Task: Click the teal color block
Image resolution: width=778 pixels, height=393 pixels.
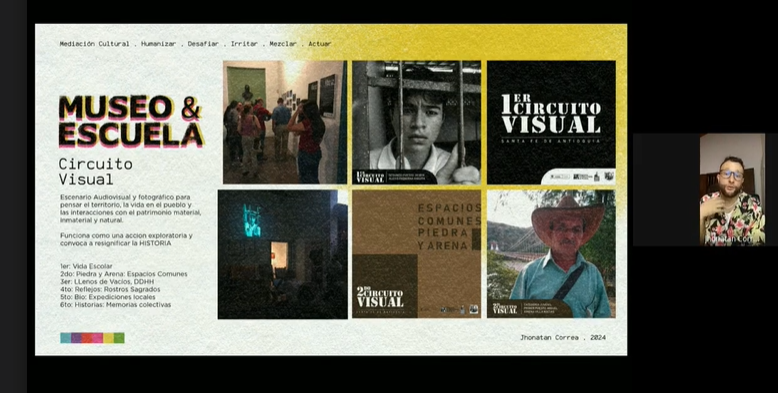Action: [x=65, y=338]
